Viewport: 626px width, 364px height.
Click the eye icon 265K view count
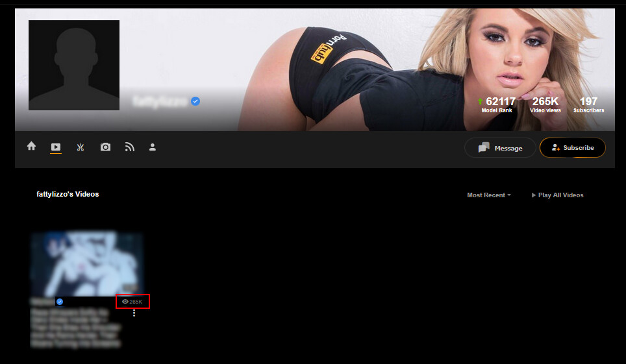(132, 302)
